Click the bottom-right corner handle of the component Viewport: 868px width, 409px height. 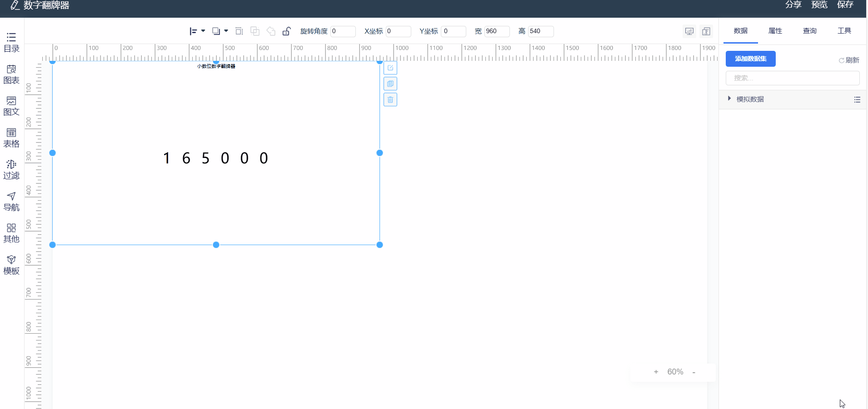380,245
